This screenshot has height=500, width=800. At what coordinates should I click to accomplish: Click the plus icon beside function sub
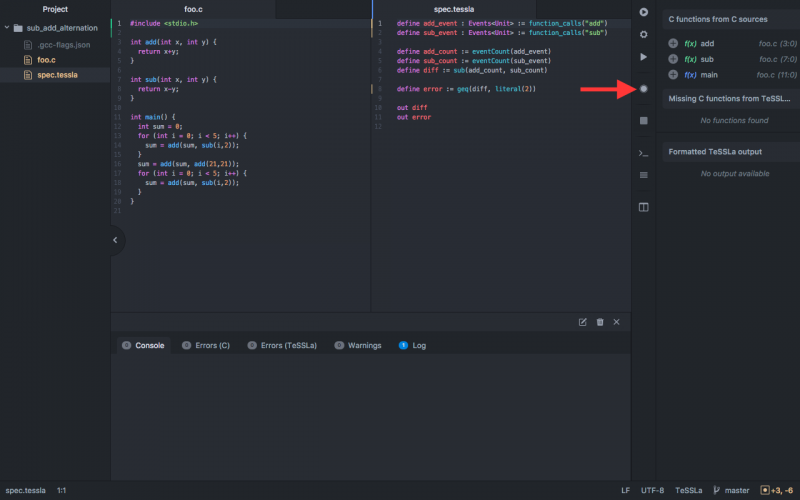click(x=673, y=59)
